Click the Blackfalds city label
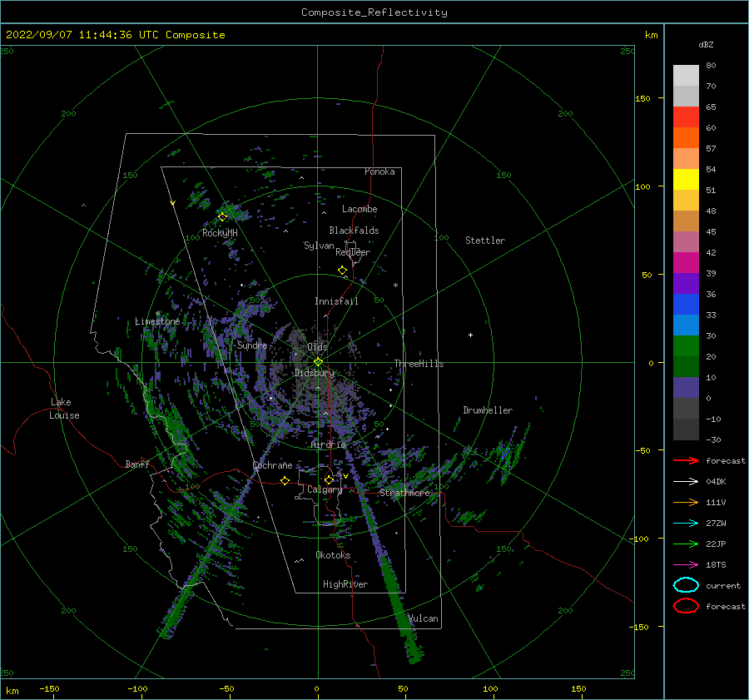The height and width of the screenshot is (700, 749). (354, 231)
